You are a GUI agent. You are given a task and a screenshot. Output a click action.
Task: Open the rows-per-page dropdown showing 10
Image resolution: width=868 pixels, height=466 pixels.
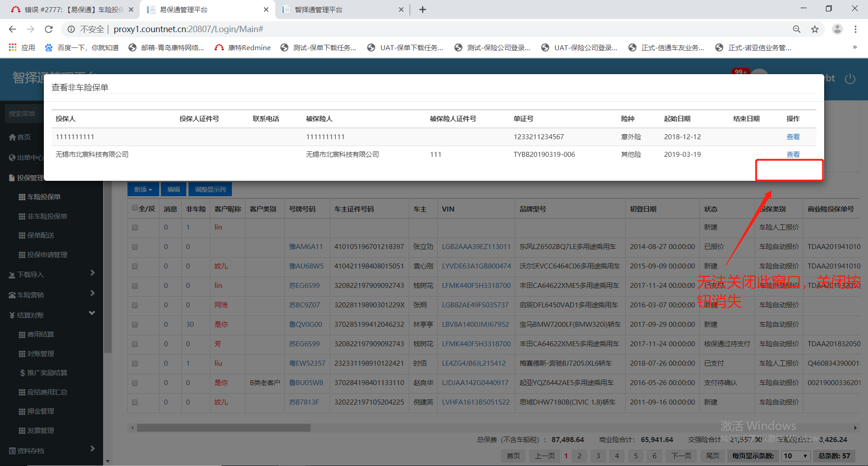click(x=795, y=456)
